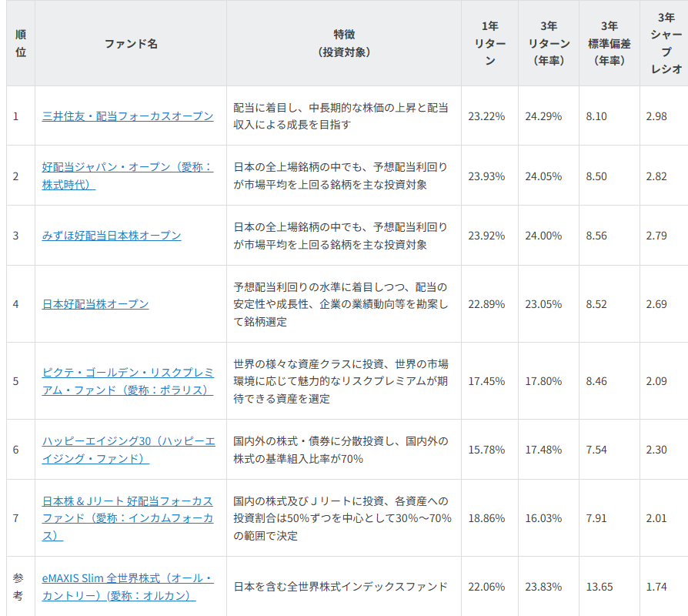This screenshot has height=616, width=688.
Task: Open the ピクテ・ゴールデン・リスクプレミアム・ファンド link
Action: coord(131,380)
